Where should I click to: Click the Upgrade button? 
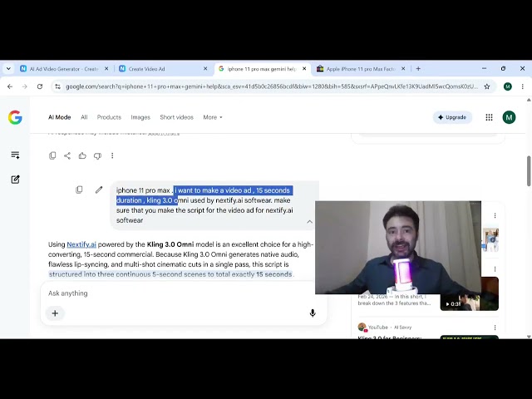(452, 117)
